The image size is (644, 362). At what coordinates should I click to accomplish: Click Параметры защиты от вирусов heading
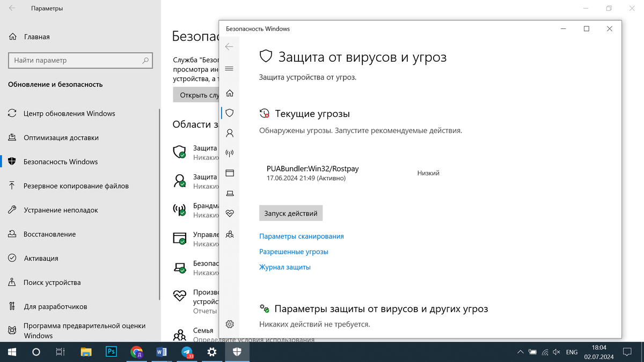[381, 309]
